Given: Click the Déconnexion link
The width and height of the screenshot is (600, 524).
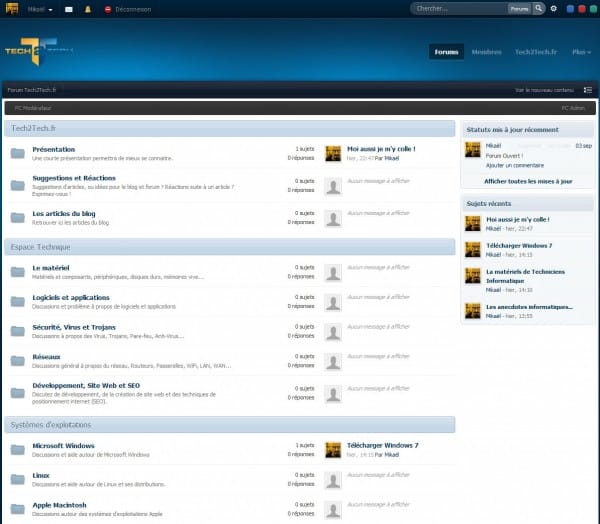Looking at the screenshot, I should click(133, 8).
